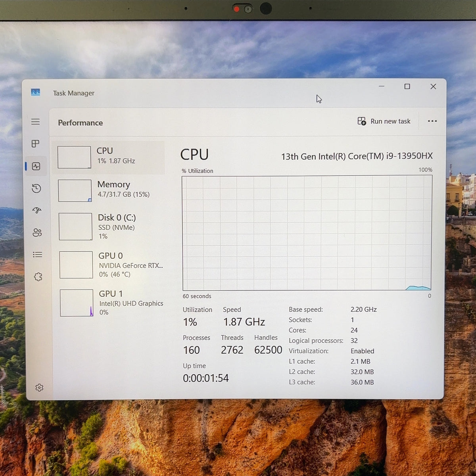Select the Memory performance item
The height and width of the screenshot is (476, 476).
(109, 191)
